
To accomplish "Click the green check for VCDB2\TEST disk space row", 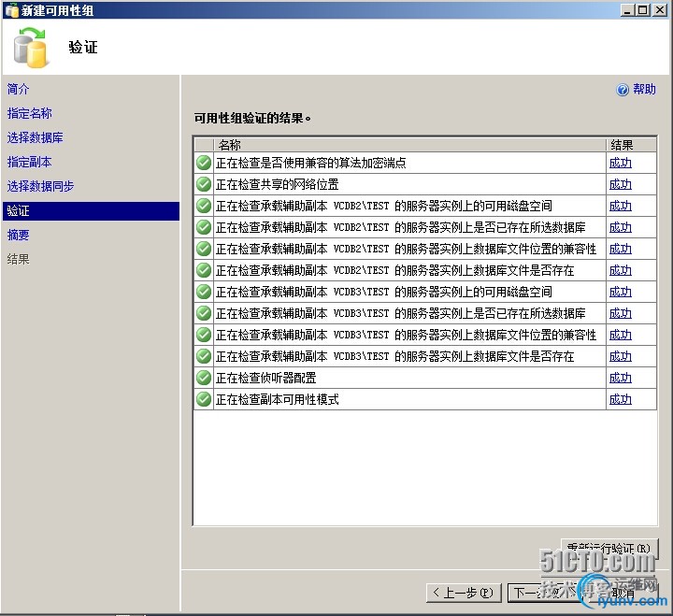I will click(x=204, y=206).
